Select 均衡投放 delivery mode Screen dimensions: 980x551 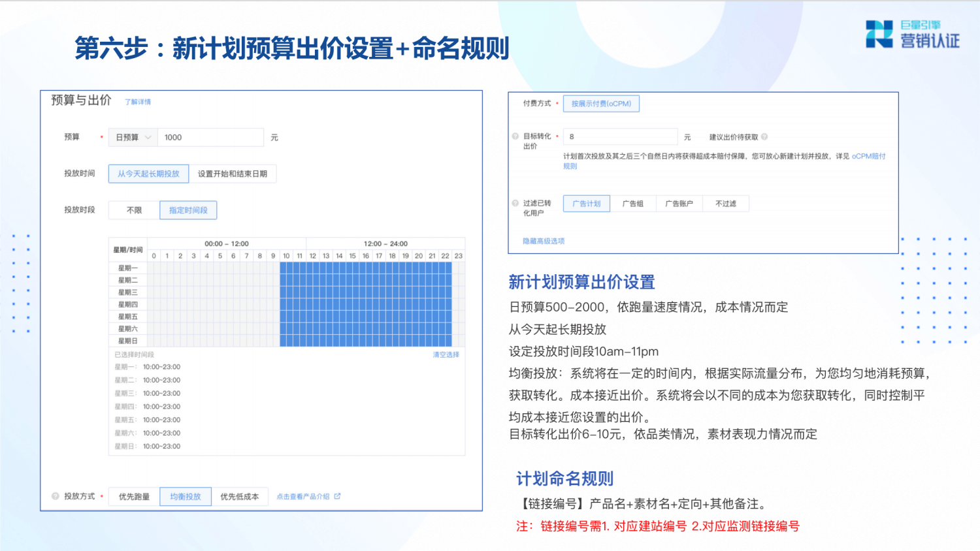pos(186,497)
